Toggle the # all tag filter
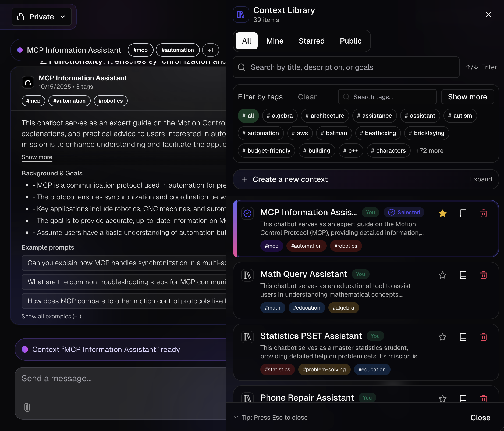The image size is (504, 431). coord(248,116)
